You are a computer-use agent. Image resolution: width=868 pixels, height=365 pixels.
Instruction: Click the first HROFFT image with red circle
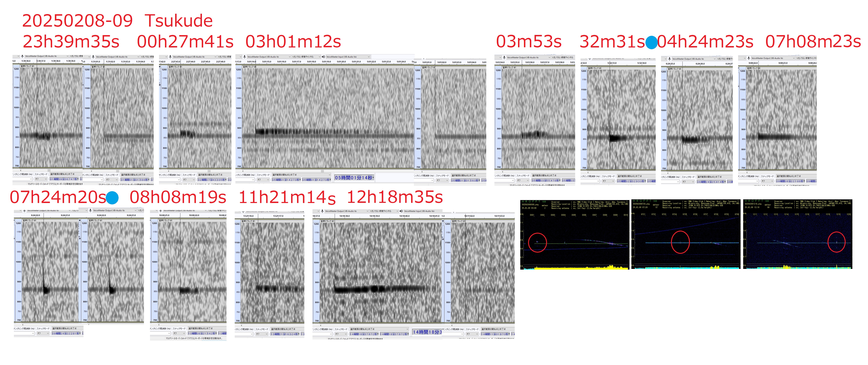click(x=574, y=234)
